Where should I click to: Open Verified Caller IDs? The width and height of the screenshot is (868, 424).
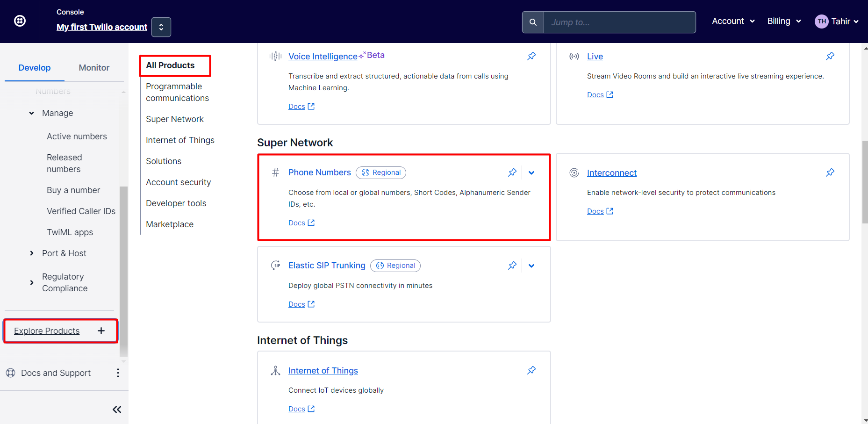(x=81, y=211)
